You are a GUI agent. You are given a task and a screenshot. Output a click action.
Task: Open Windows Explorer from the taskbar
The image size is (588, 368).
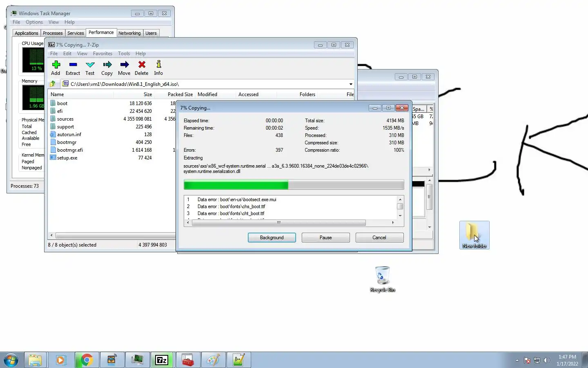pyautogui.click(x=36, y=360)
